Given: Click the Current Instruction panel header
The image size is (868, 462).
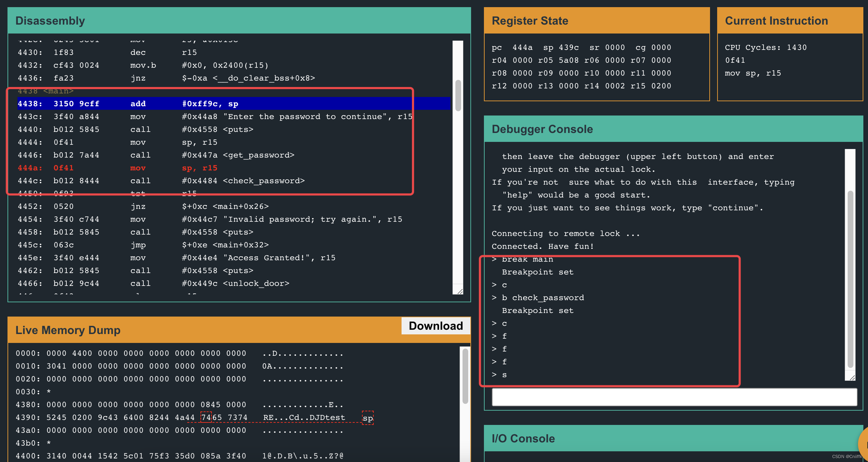Looking at the screenshot, I should (x=790, y=21).
